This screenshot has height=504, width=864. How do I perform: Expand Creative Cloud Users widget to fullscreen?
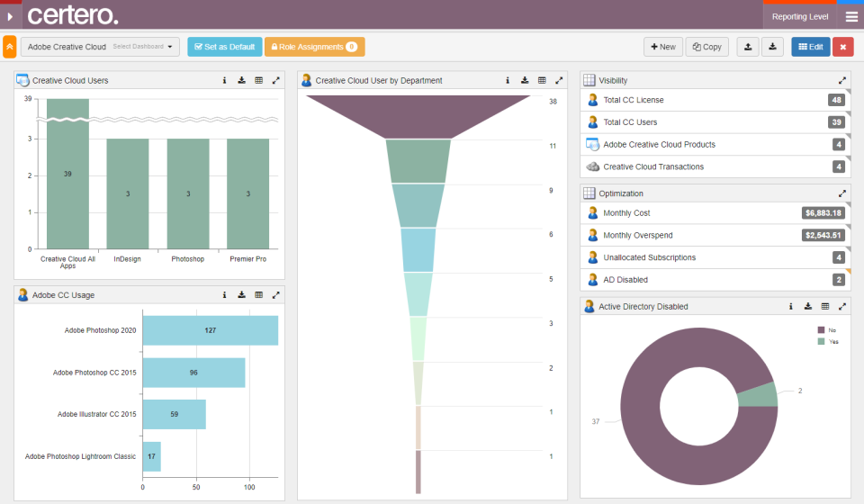click(276, 80)
